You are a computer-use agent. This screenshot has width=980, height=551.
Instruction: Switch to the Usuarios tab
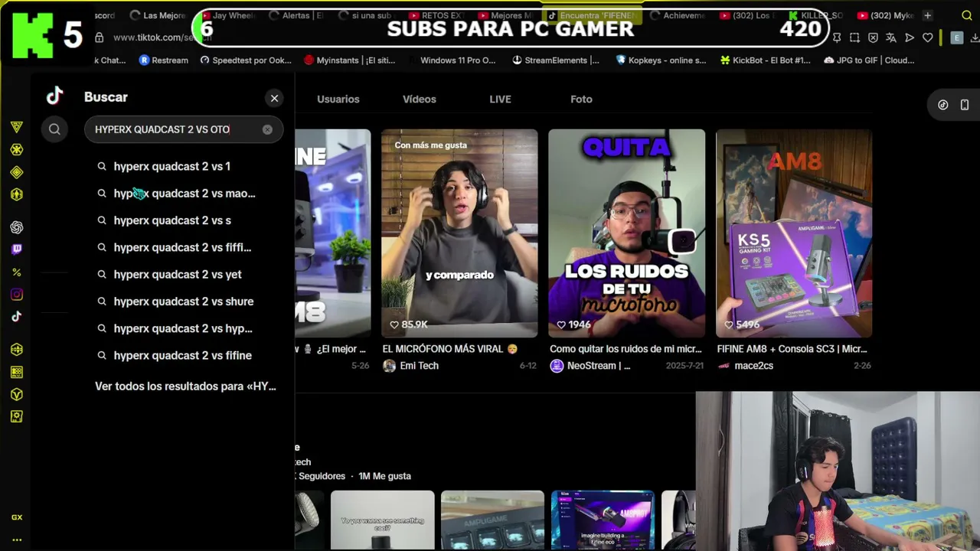[x=338, y=99]
